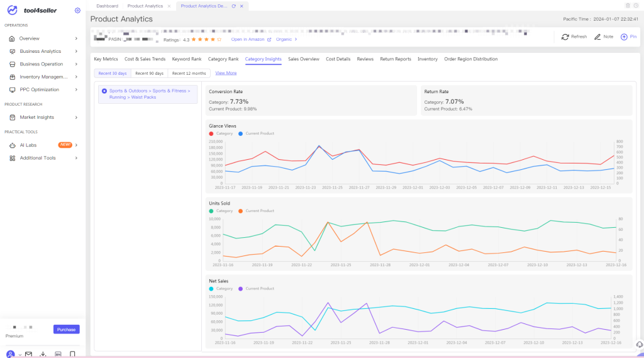Reload the Product Analytics De... tab icon

(x=234, y=6)
